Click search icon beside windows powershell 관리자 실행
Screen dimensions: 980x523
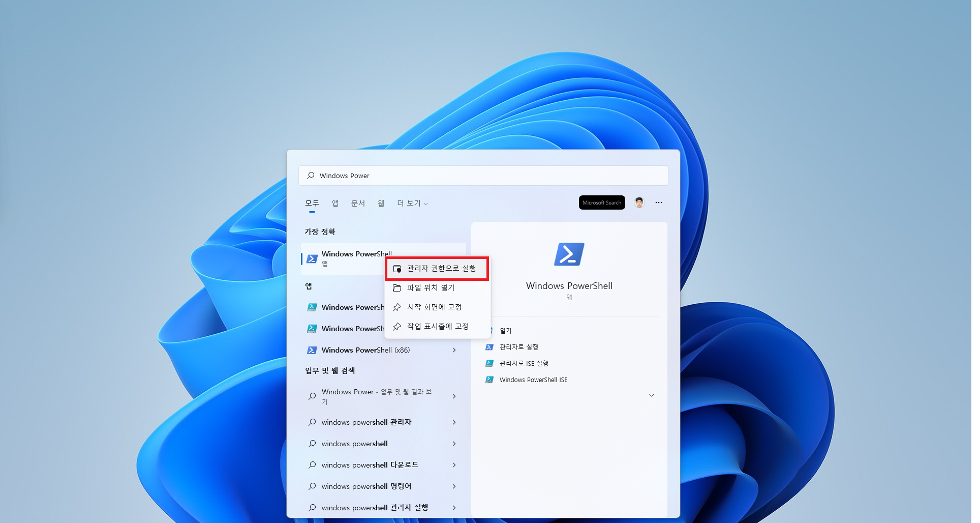pos(312,508)
